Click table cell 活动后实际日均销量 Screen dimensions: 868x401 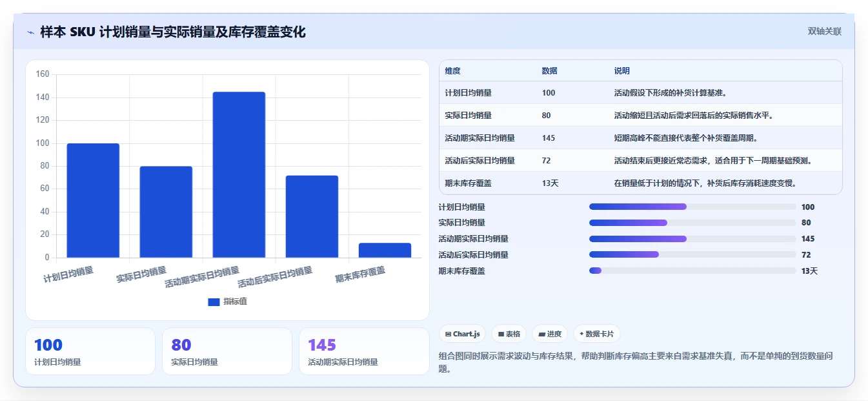coord(480,161)
